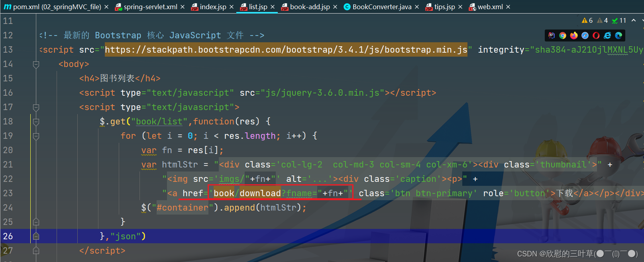Collapse the script block fold on line 17
The image size is (644, 262).
point(36,107)
